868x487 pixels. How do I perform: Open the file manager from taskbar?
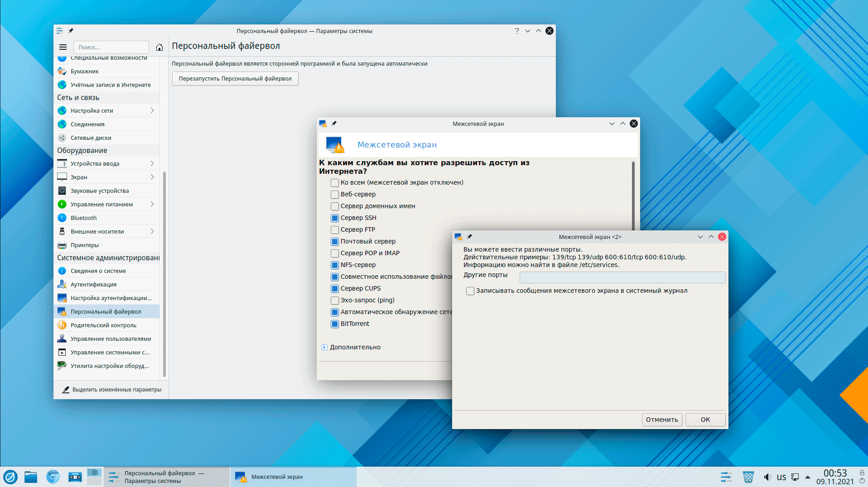pos(31,477)
